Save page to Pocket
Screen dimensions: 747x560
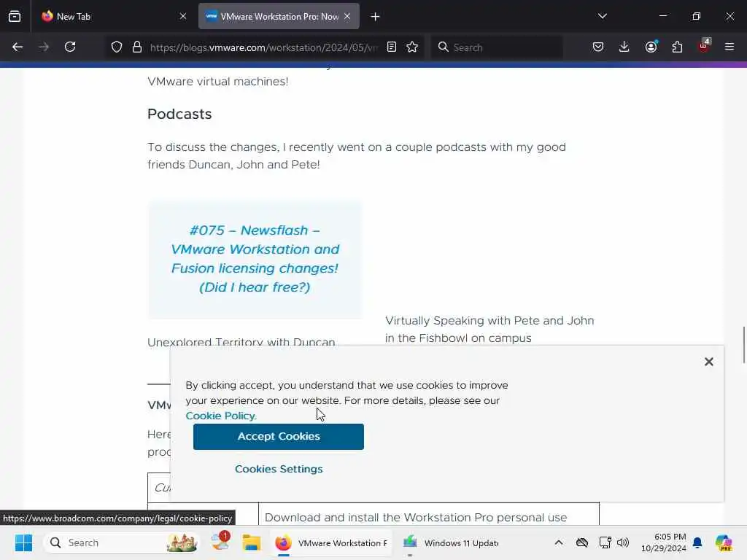click(x=598, y=47)
